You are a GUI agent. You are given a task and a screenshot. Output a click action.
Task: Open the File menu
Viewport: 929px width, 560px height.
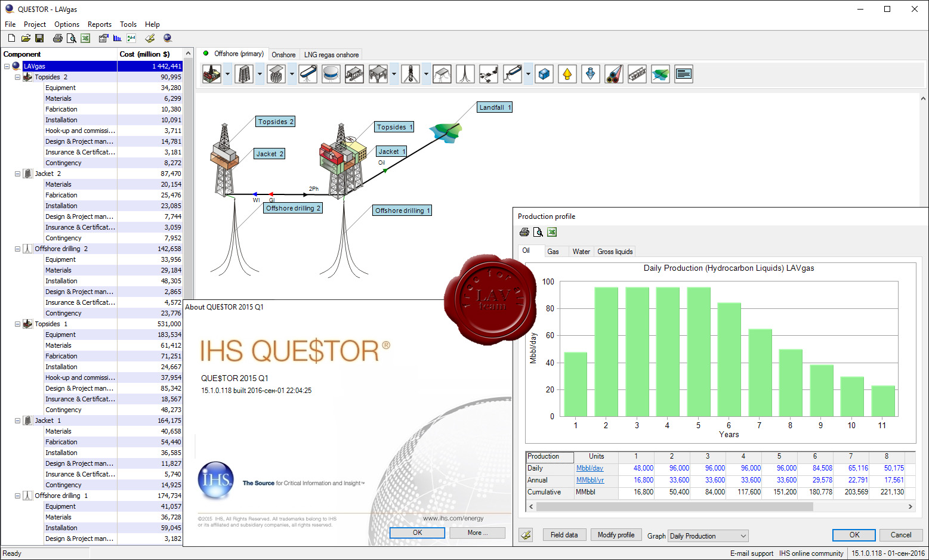pos(10,24)
